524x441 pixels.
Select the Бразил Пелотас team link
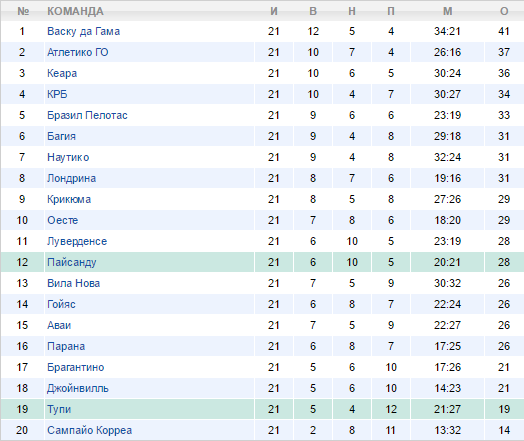(87, 116)
